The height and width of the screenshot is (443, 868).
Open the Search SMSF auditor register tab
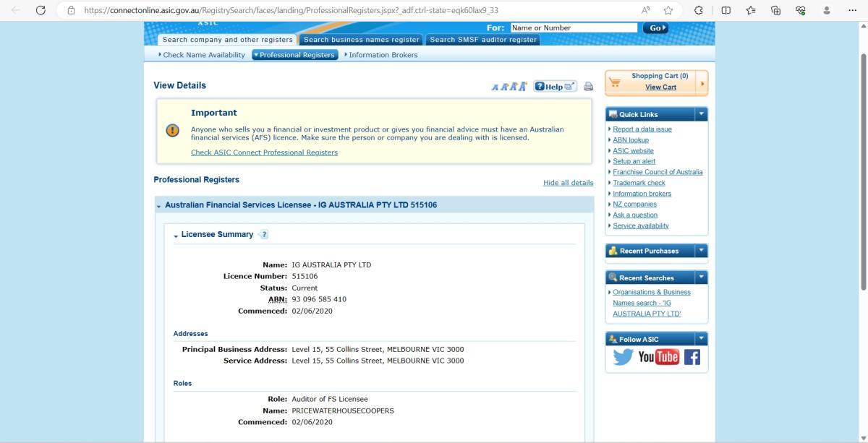click(483, 40)
